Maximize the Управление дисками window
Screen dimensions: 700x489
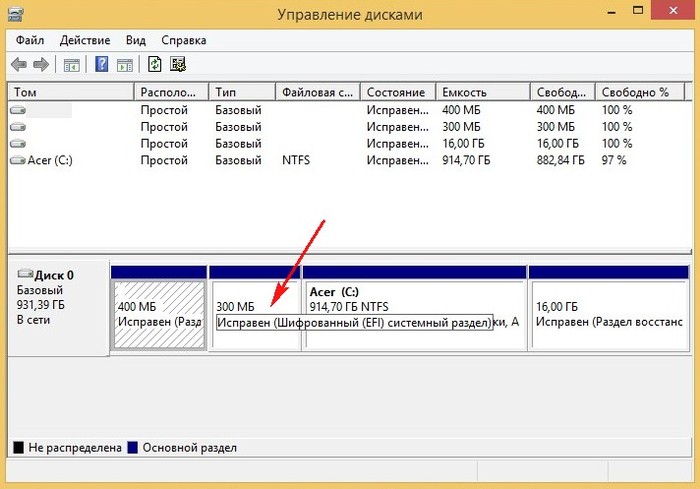click(638, 11)
